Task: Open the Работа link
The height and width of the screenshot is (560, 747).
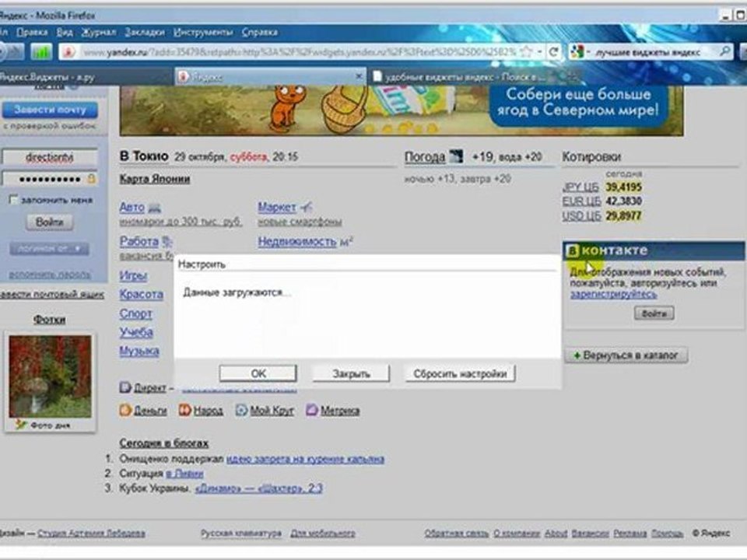Action: pos(139,241)
